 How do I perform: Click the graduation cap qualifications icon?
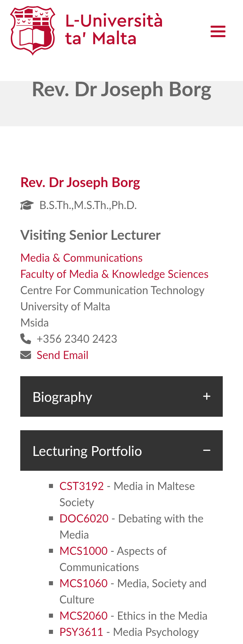click(27, 205)
